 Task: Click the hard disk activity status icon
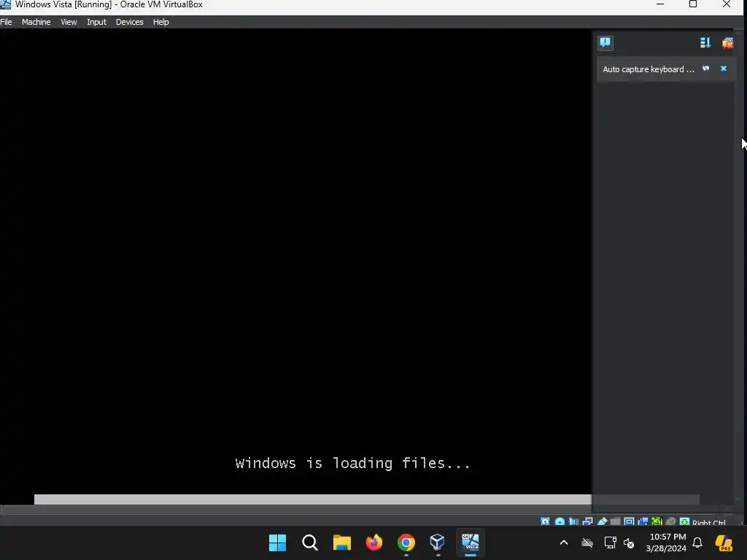click(x=545, y=521)
